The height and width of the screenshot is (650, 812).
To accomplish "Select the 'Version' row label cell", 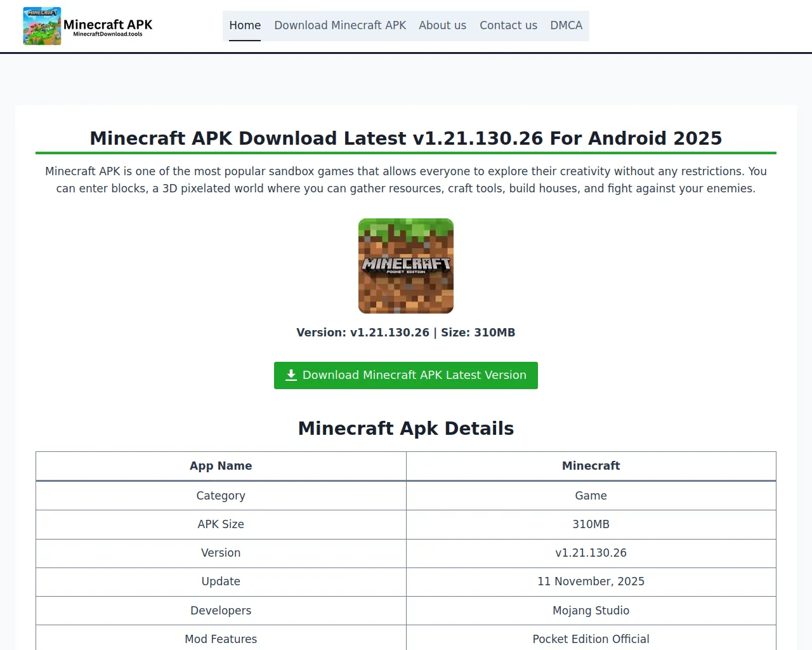I will [221, 553].
